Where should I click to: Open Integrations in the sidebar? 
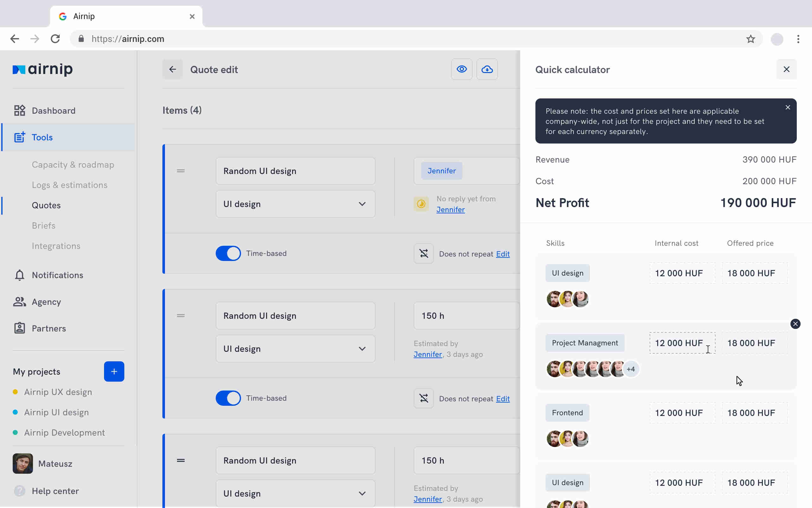point(56,246)
